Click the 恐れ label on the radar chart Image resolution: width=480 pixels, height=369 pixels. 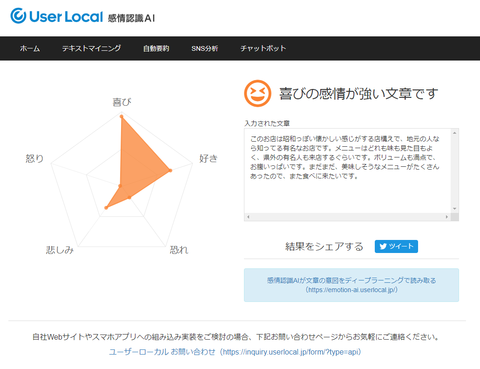(179, 250)
